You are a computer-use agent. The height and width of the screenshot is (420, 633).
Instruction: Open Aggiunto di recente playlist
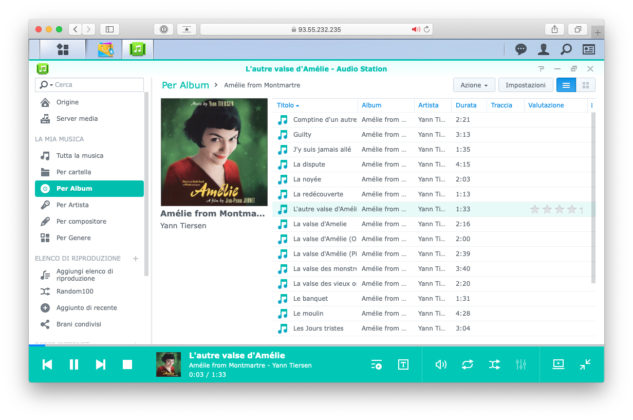(89, 308)
